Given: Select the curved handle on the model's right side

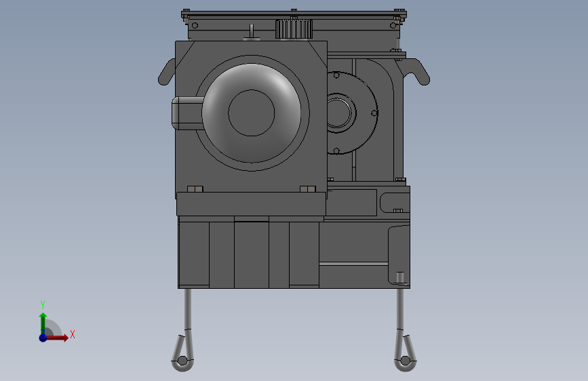Looking at the screenshot, I should click(x=414, y=71).
